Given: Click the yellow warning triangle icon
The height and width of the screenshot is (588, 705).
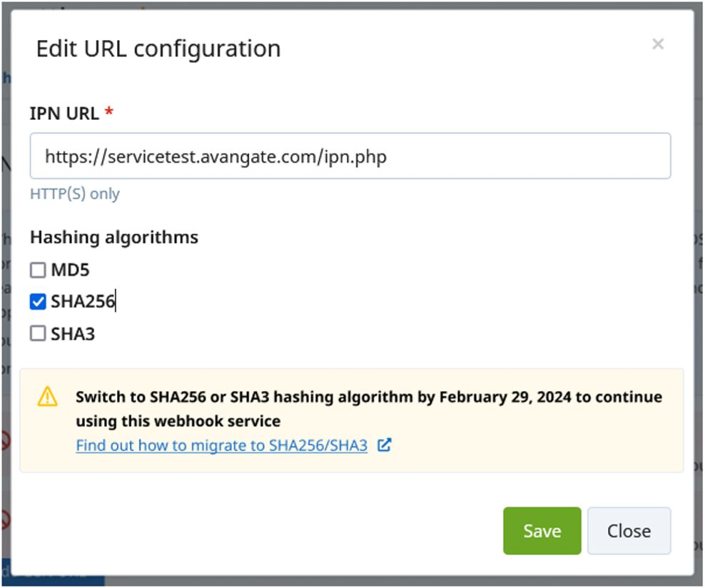Looking at the screenshot, I should 47,397.
